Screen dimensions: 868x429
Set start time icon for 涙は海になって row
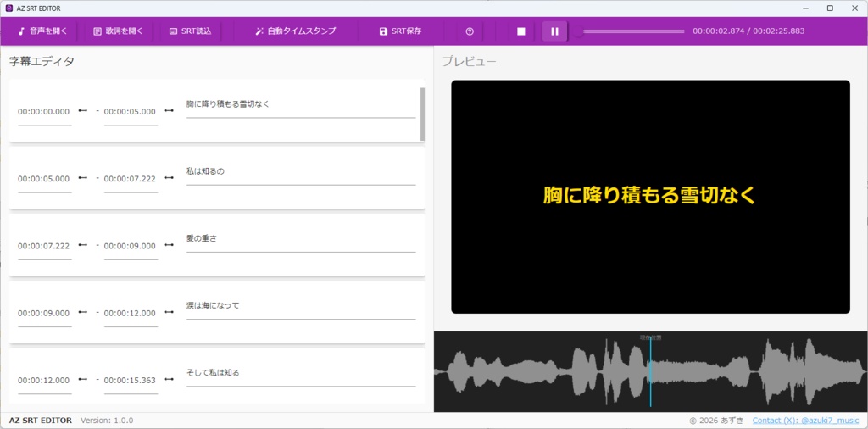point(82,312)
